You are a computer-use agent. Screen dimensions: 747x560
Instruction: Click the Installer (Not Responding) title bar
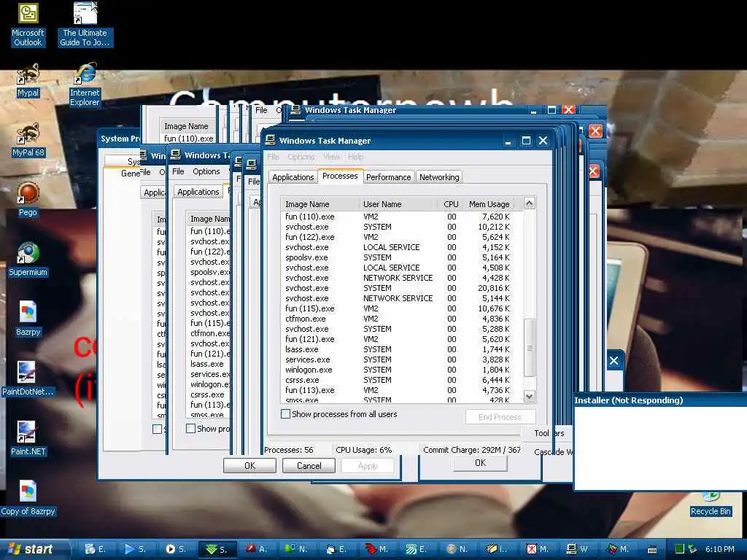point(659,400)
